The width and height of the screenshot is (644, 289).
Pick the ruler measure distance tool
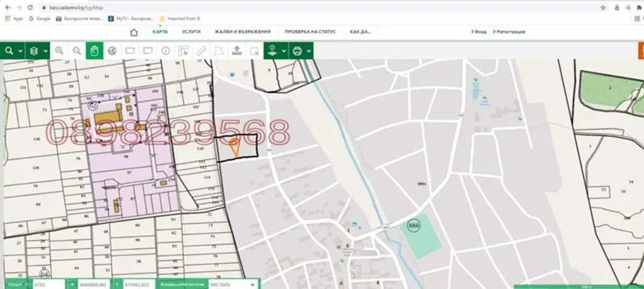pyautogui.click(x=201, y=50)
